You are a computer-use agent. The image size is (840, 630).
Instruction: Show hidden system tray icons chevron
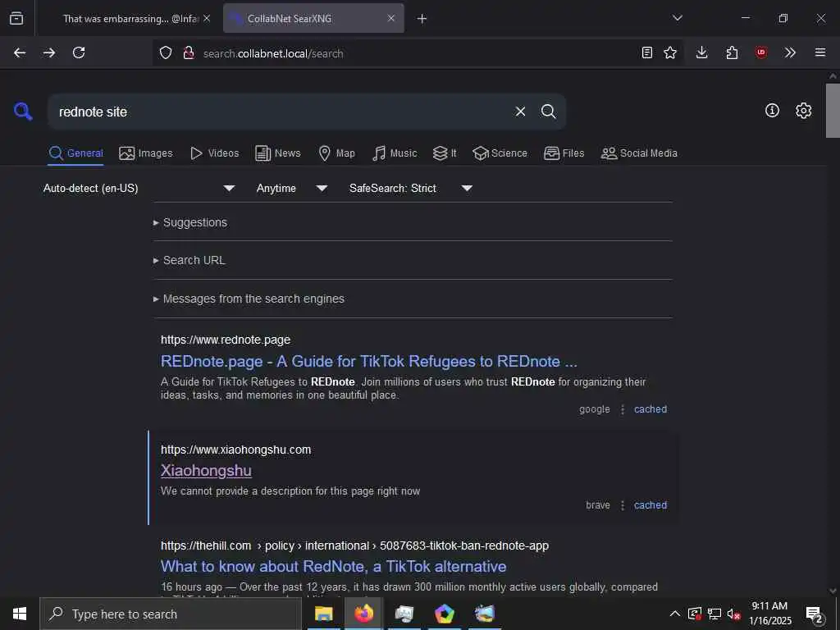click(675, 614)
